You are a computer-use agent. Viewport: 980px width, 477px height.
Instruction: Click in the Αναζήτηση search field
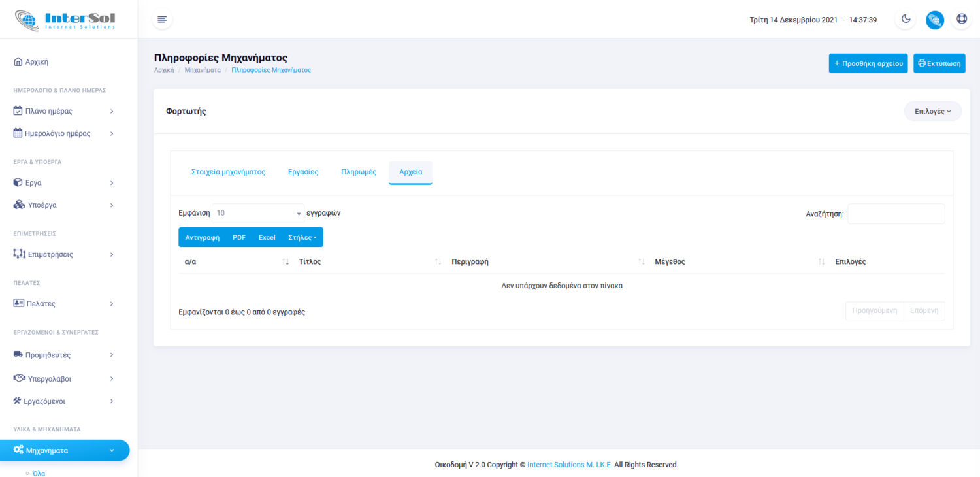pos(896,214)
